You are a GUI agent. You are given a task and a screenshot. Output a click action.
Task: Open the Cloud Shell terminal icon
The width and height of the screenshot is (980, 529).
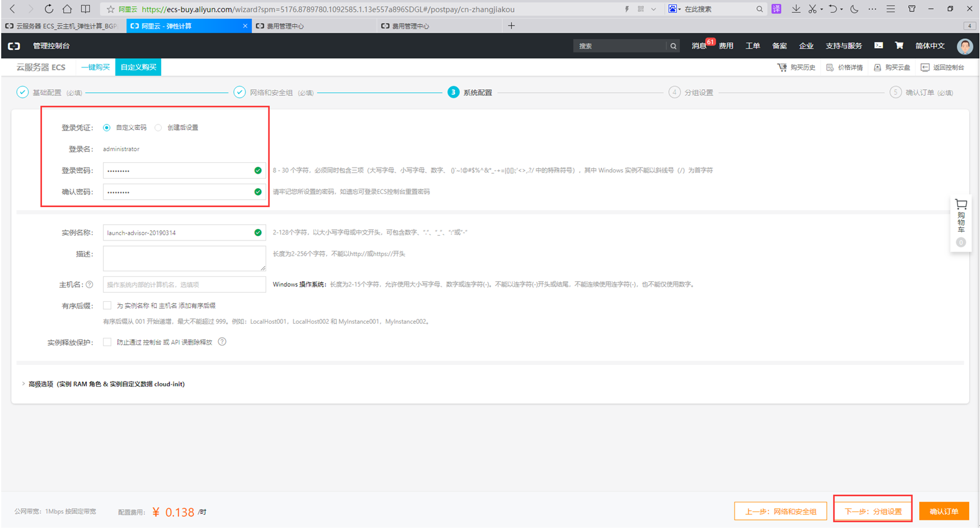(x=879, y=46)
